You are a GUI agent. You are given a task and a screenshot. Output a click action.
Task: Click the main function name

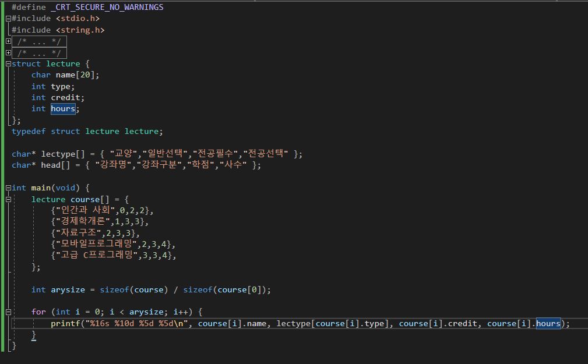pos(41,188)
